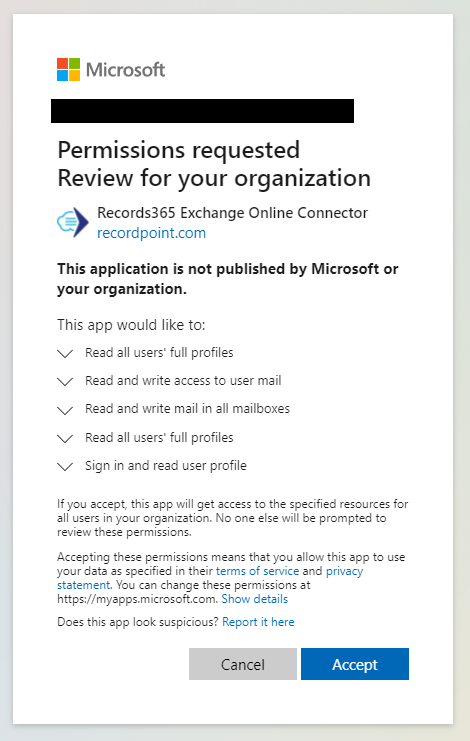
Task: Click the Cancel button
Action: pos(243,664)
